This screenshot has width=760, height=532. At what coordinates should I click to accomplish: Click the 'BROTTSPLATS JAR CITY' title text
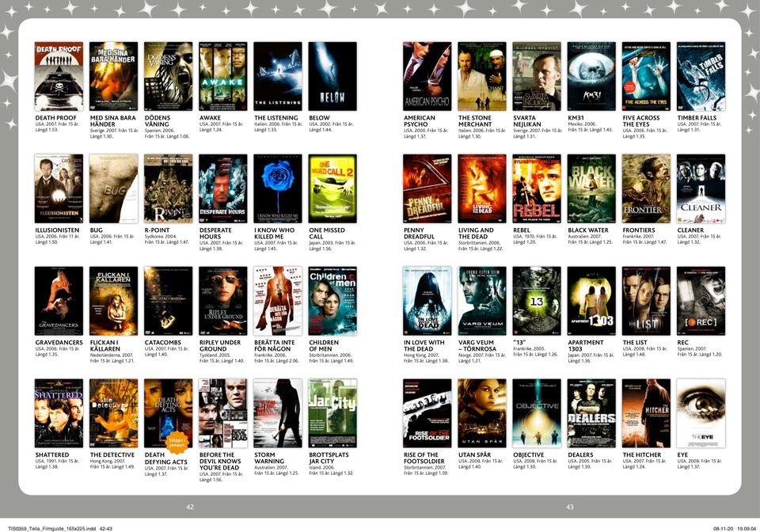(329, 458)
